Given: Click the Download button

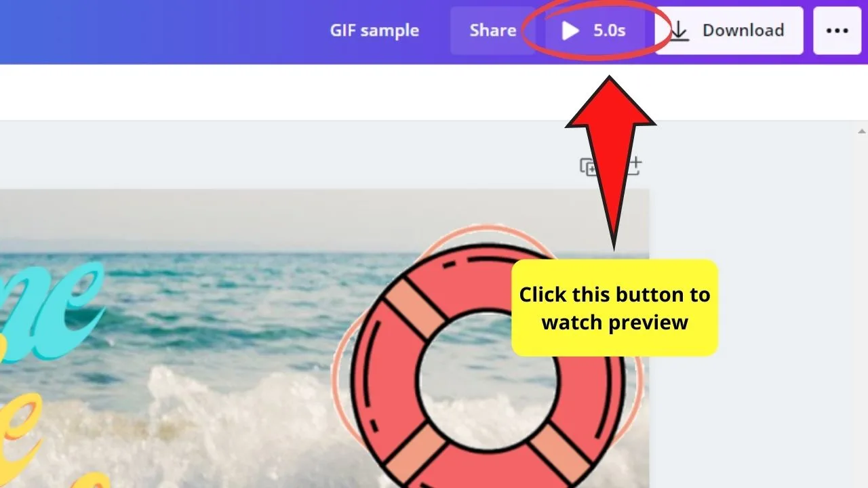Looking at the screenshot, I should pyautogui.click(x=729, y=30).
